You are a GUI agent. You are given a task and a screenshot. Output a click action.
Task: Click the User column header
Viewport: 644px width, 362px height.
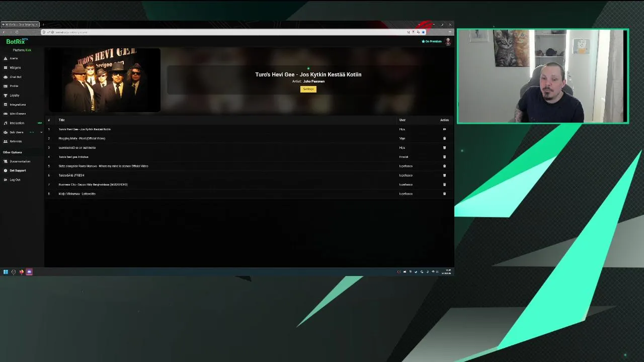403,120
